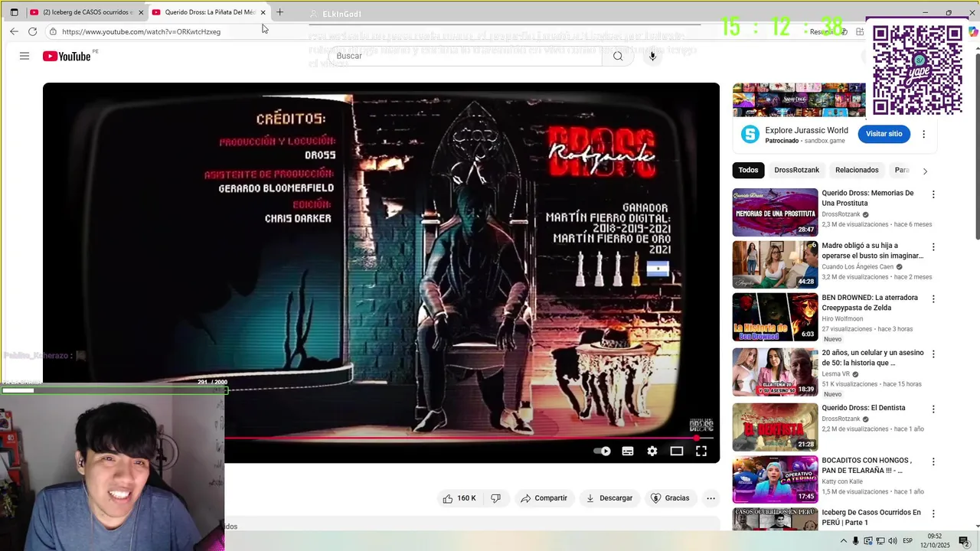
Task: Click the Gracias button
Action: pyautogui.click(x=670, y=498)
